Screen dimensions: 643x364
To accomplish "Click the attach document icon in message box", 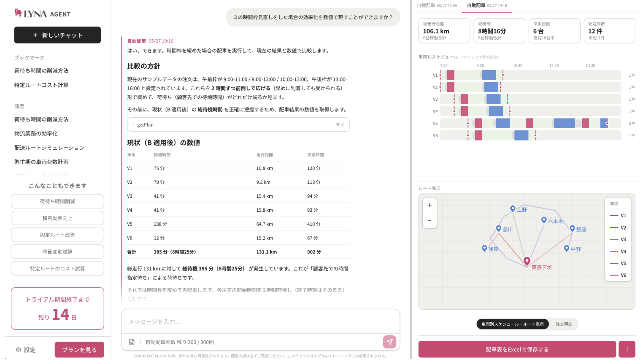I will click(x=132, y=342).
